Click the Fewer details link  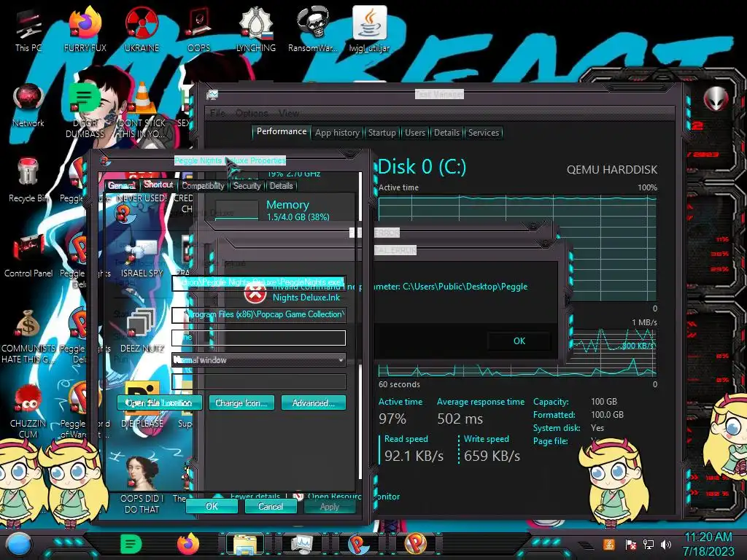255,496
